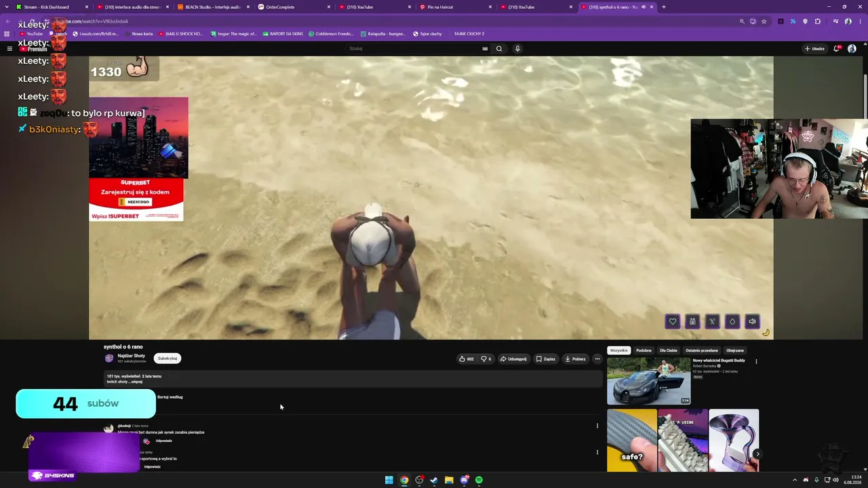Bookmark this page with the star icon
This screenshot has height=488, width=868.
tap(764, 21)
